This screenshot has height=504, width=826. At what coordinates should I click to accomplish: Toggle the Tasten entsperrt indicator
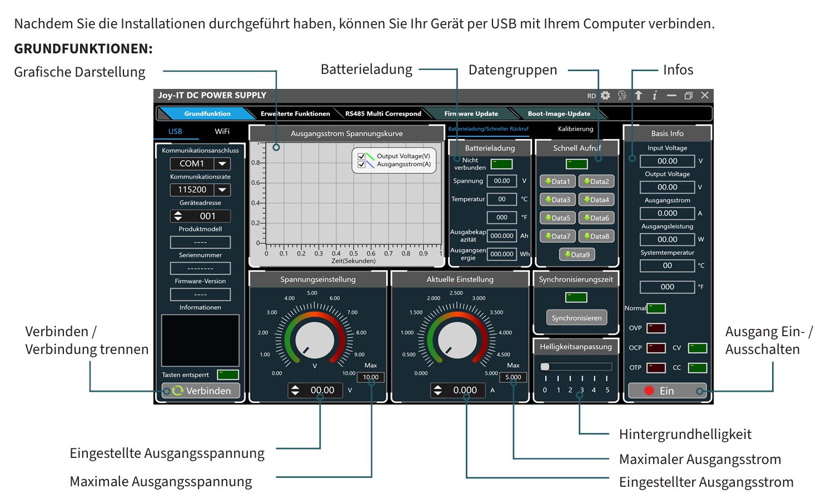click(x=228, y=375)
